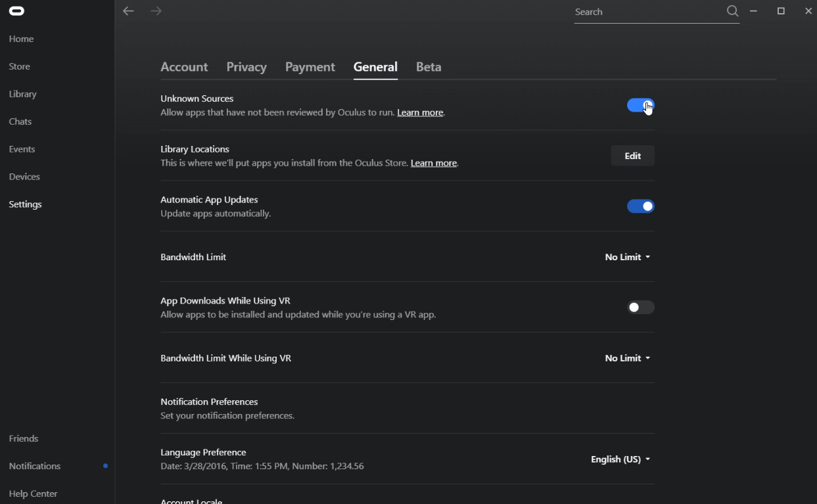Maximize the Oculus window
This screenshot has height=504, width=817.
point(781,11)
